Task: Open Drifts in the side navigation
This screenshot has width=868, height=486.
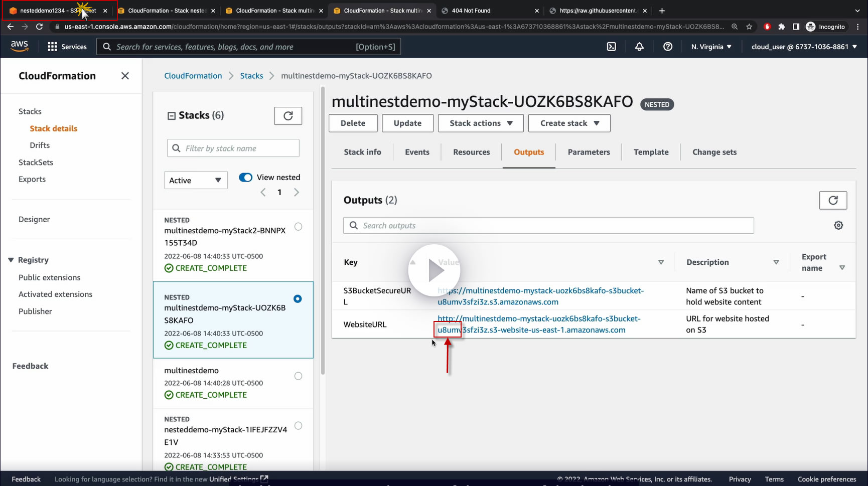Action: coord(40,145)
